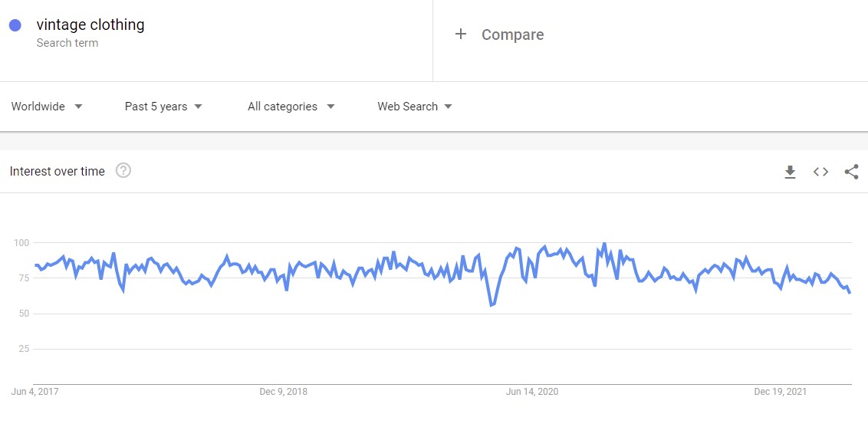
Task: Select the Jun 4, 2017 axis label
Action: pos(35,392)
